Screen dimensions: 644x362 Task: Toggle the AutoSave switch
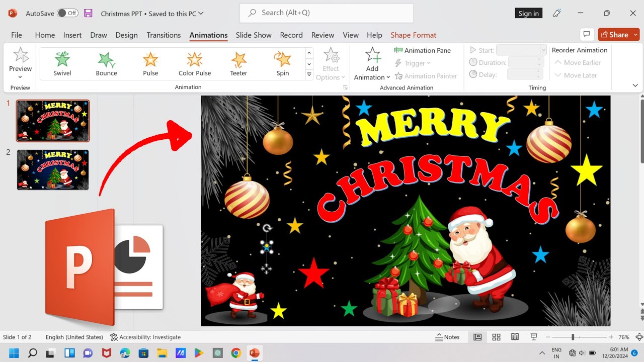click(67, 14)
